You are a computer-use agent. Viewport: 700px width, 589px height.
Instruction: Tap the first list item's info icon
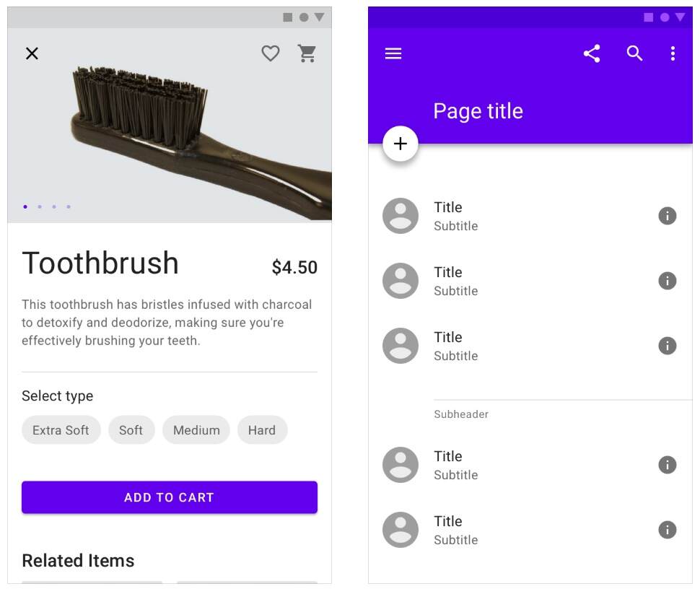coord(668,216)
